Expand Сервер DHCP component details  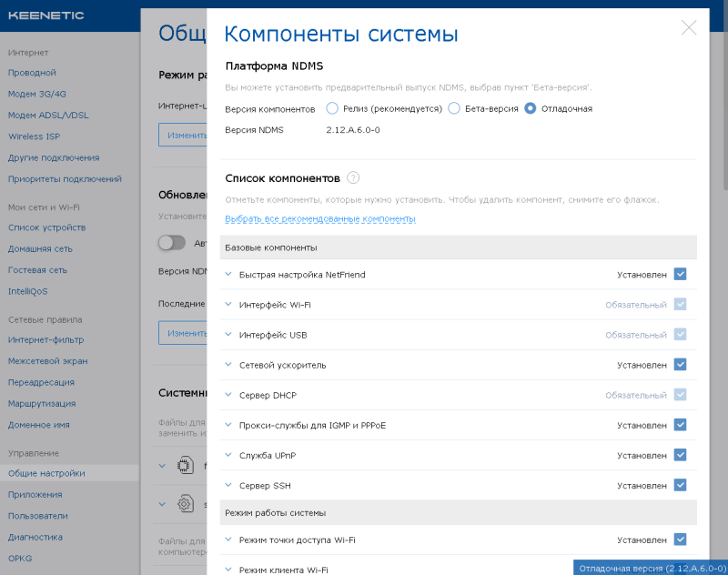click(228, 395)
